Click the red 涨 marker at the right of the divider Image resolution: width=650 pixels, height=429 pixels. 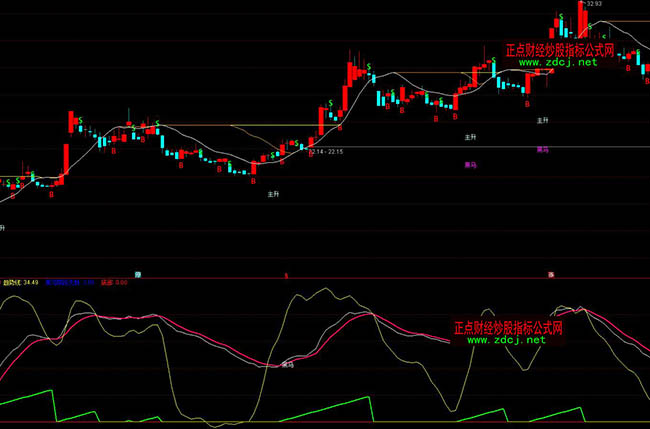(x=551, y=273)
